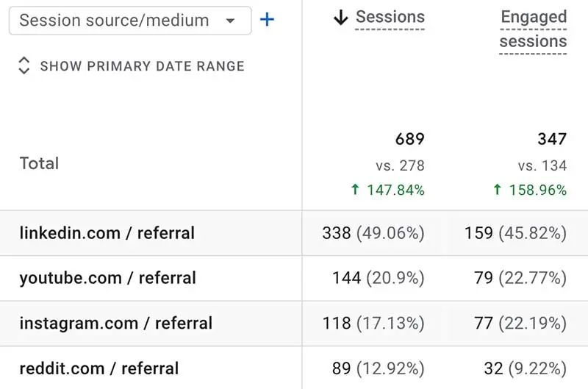Select the youtube.com / referral row
The width and height of the screenshot is (588, 389).
coord(294,279)
